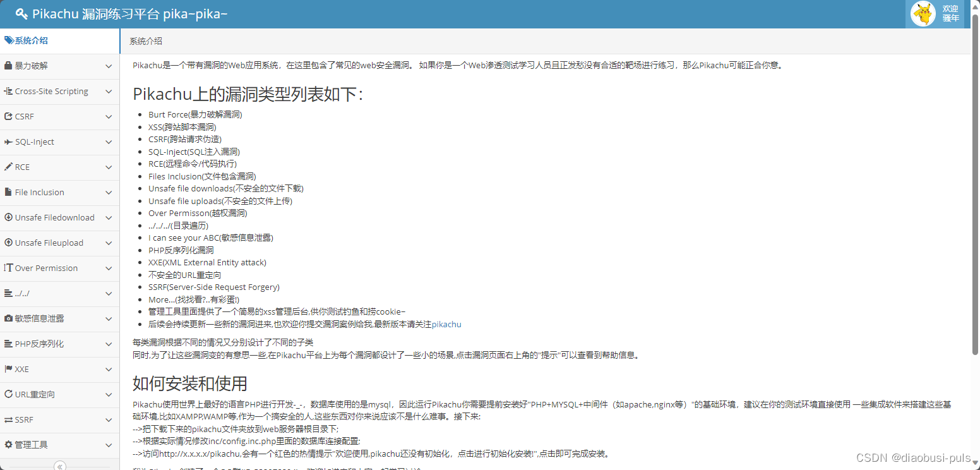The width and height of the screenshot is (980, 470).
Task: Click the File Inclusion file icon
Action: point(8,192)
